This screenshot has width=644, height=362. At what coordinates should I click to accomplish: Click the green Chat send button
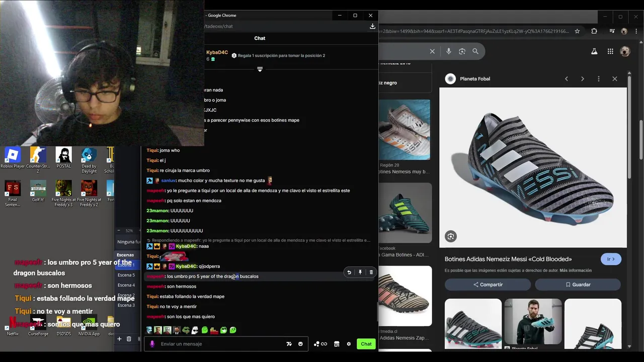[x=366, y=344]
